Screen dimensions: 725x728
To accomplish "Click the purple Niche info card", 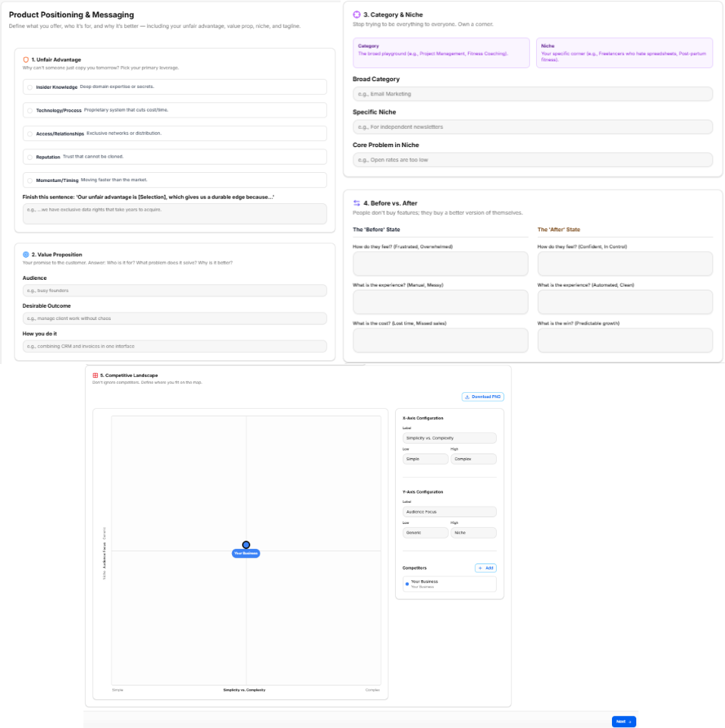I will (x=625, y=53).
